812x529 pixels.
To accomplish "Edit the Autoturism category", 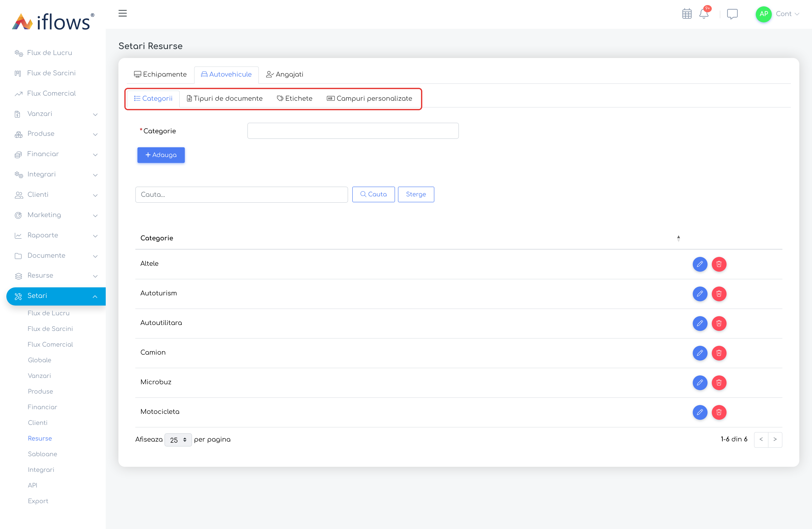I will click(x=700, y=294).
